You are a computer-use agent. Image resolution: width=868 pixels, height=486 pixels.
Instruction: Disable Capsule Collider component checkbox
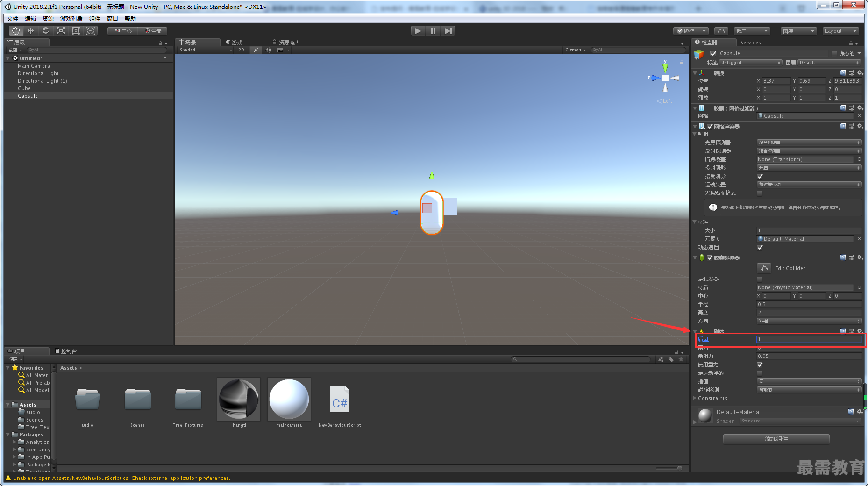[710, 257]
